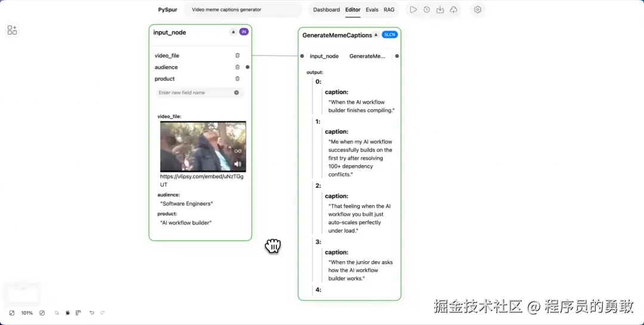Click output index 2: entry
Image resolution: width=644 pixels, height=325 pixels.
(318, 185)
